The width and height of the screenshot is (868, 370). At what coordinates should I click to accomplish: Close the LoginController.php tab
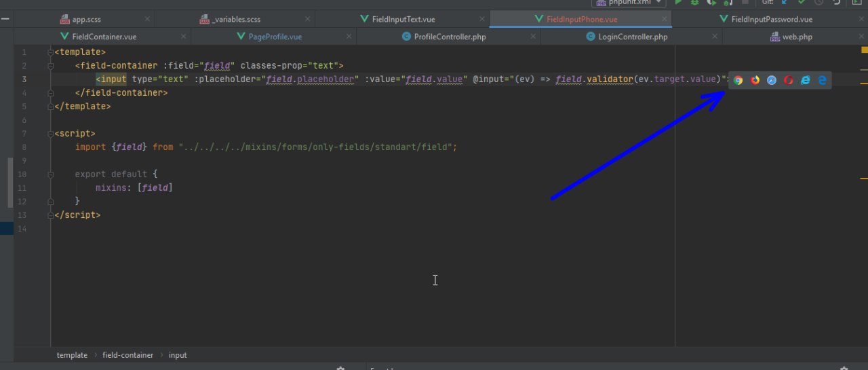click(x=715, y=37)
